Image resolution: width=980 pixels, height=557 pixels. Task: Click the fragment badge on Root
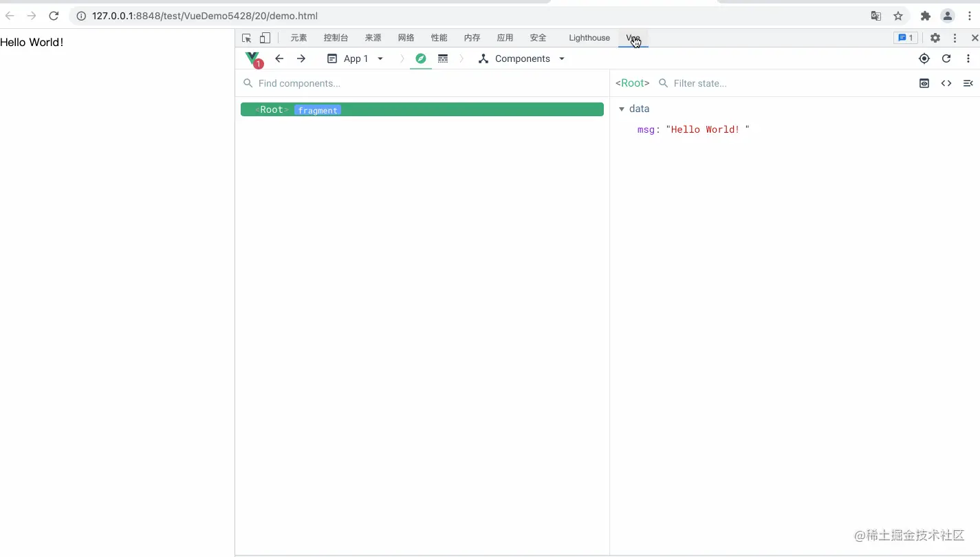318,110
